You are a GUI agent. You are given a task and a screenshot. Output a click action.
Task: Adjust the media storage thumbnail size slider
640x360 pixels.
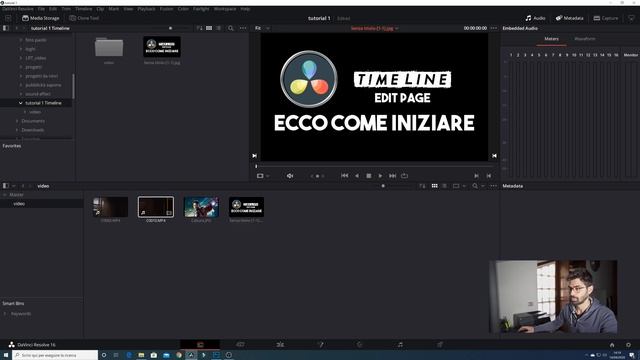point(171,28)
